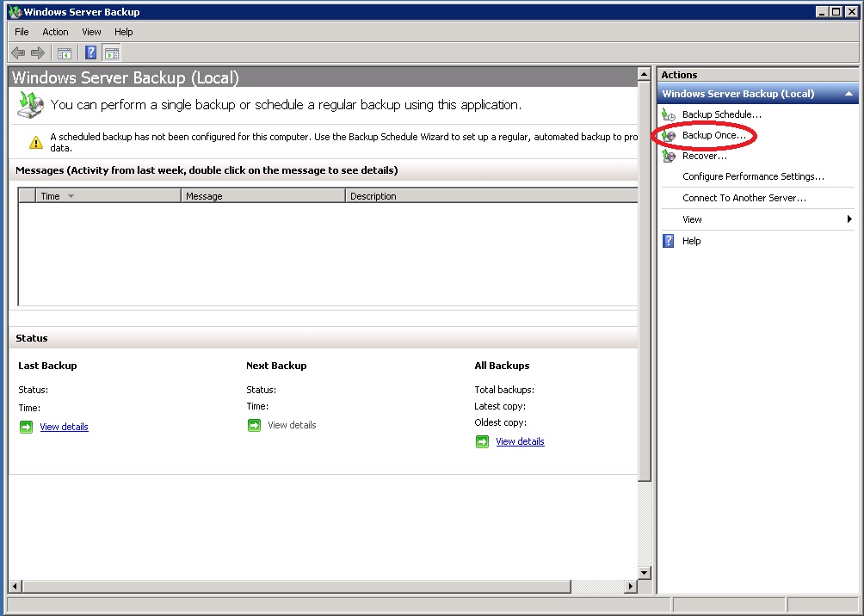Click the backup drive icon beside intro text
The width and height of the screenshot is (864, 616).
30,105
